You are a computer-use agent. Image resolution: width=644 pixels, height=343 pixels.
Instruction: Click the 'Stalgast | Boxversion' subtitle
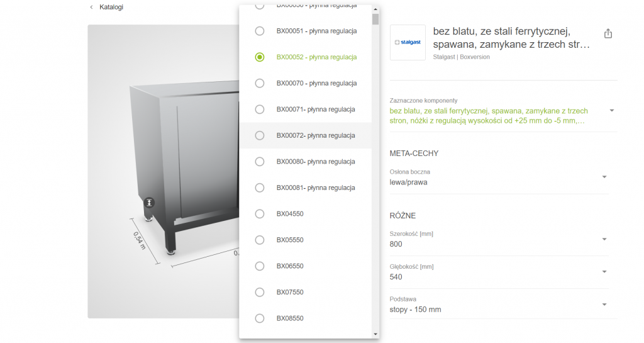coord(461,57)
